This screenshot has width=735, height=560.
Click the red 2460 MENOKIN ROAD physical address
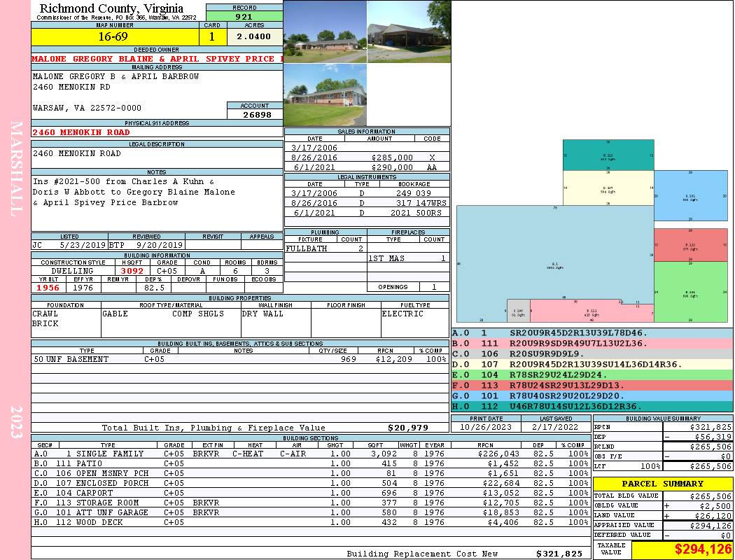81,132
